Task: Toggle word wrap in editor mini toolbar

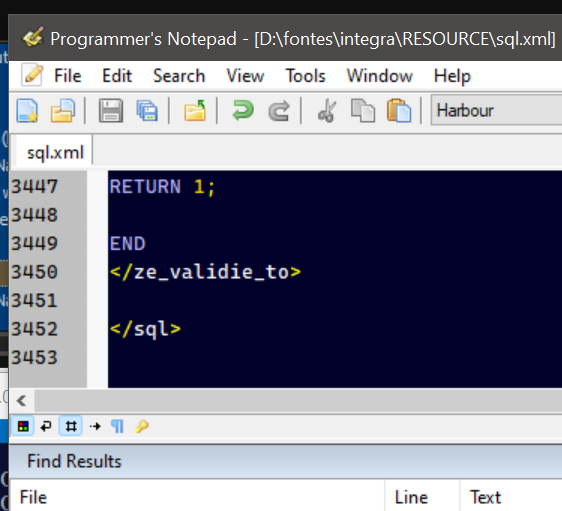Action: (x=46, y=426)
